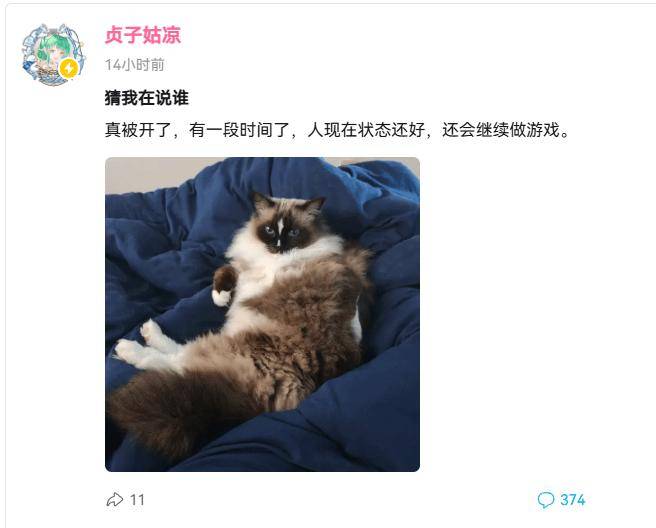This screenshot has width=656, height=528.
Task: Open the post titled 猜我在说谁
Action: (146, 98)
